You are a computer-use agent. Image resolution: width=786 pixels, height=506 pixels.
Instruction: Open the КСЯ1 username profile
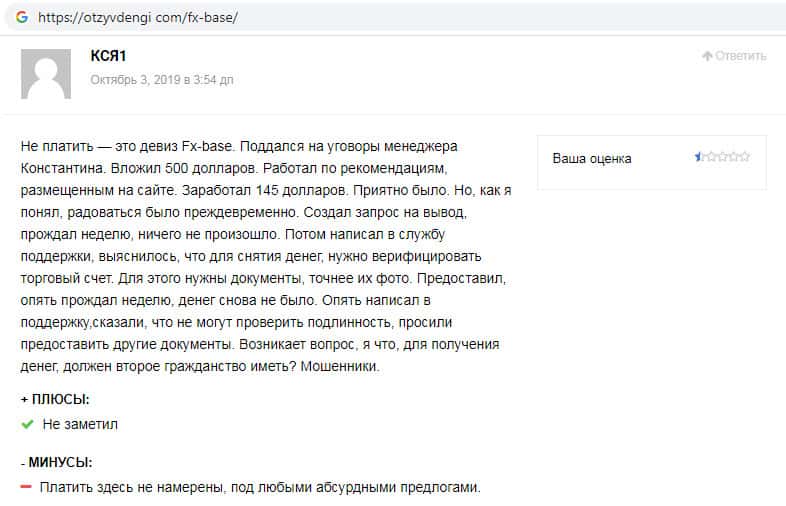click(108, 56)
